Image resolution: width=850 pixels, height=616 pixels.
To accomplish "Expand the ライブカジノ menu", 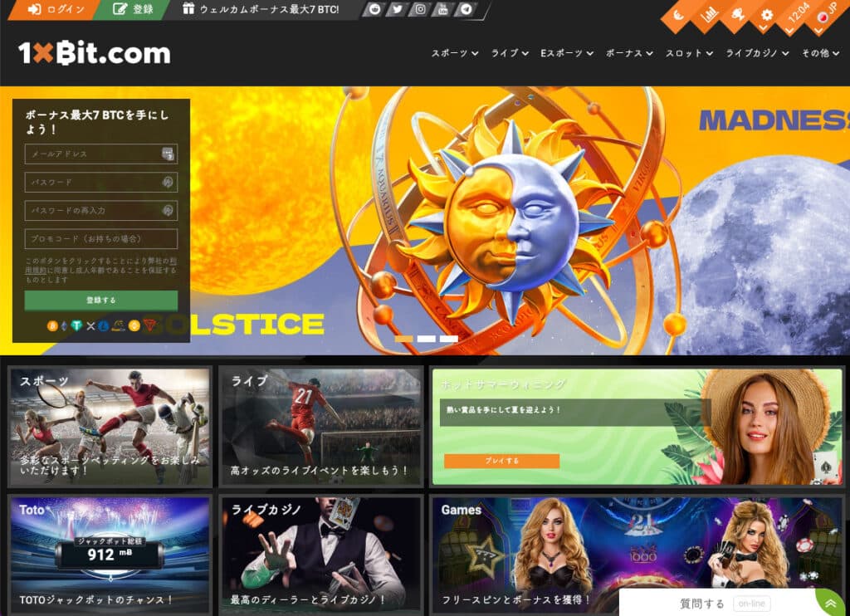I will [757, 53].
